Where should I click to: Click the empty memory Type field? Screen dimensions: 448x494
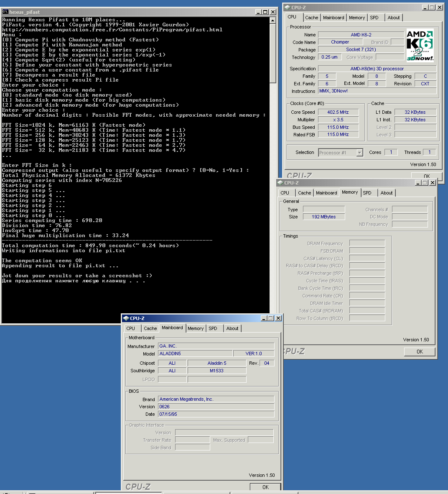point(324,209)
